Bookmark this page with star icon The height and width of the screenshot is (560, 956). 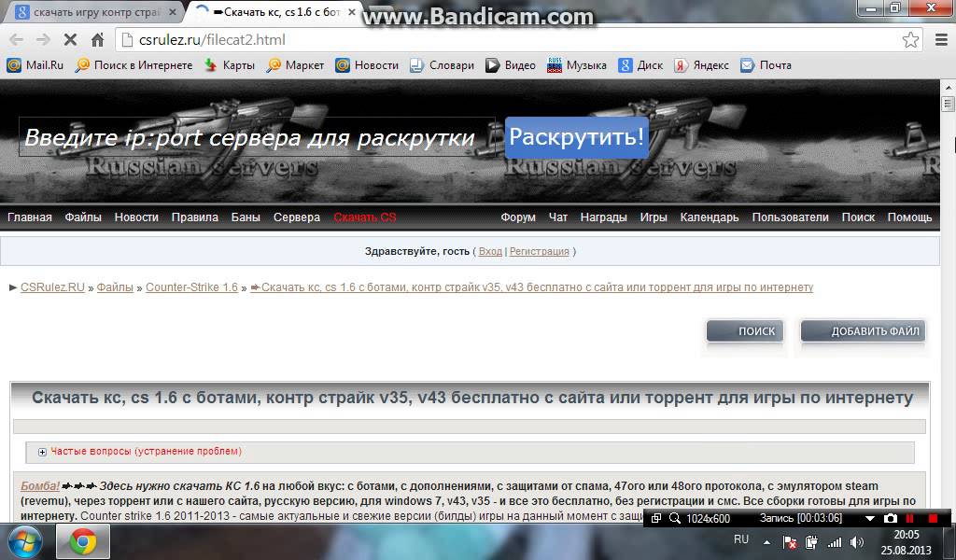pos(910,40)
